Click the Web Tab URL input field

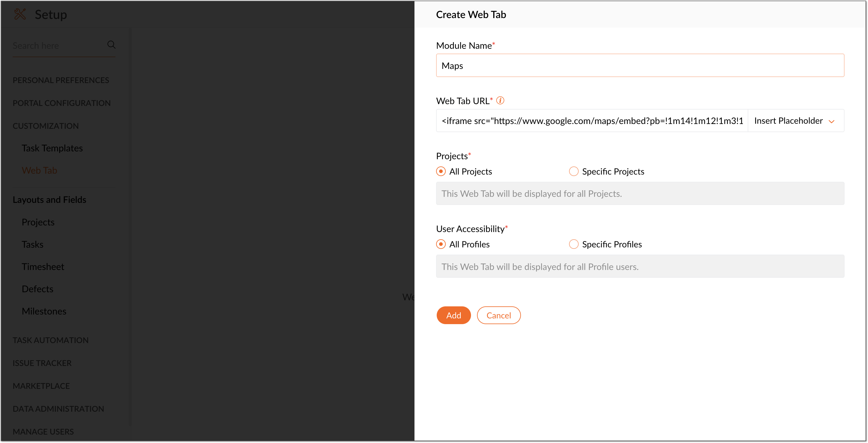point(592,121)
